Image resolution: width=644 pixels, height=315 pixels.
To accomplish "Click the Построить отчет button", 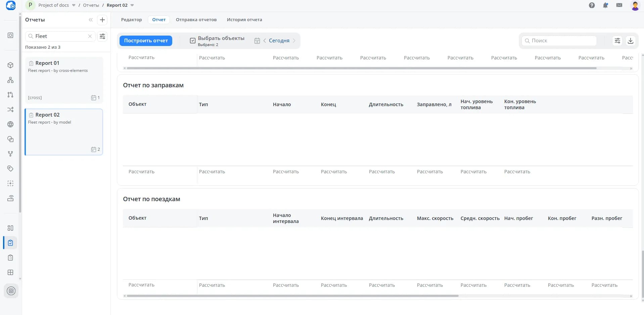I will [x=146, y=41].
